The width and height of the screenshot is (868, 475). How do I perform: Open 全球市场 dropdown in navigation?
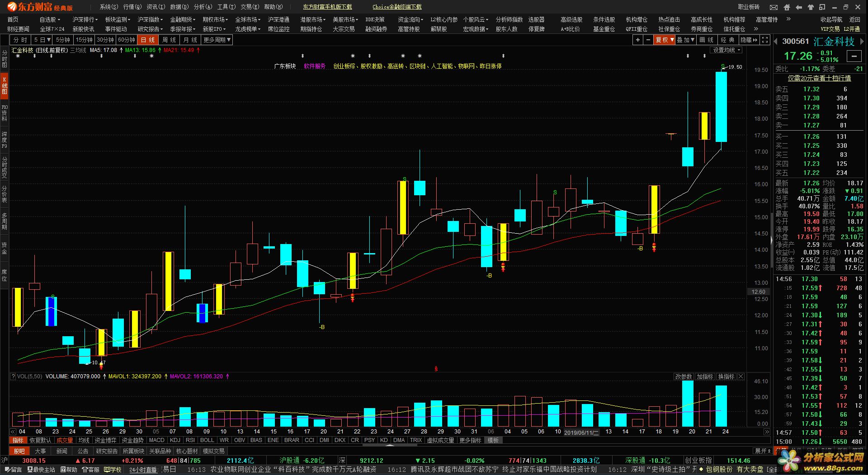click(248, 19)
